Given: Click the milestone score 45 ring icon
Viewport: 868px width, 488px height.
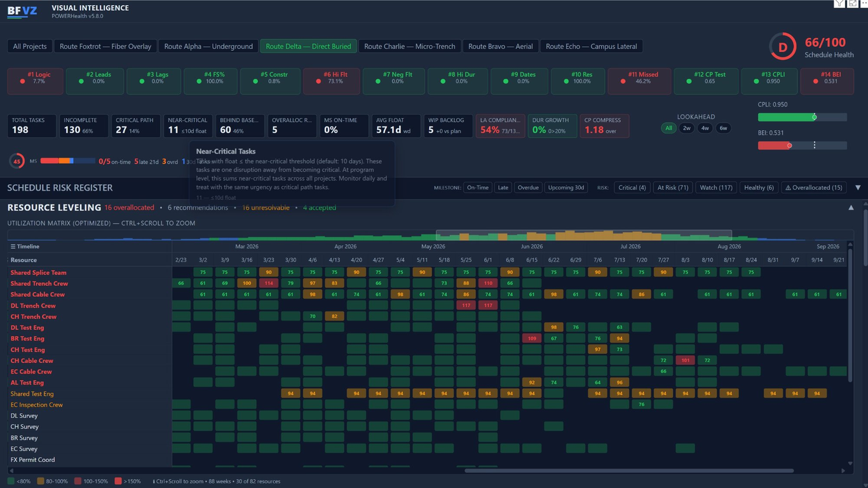Looking at the screenshot, I should pyautogui.click(x=17, y=161).
